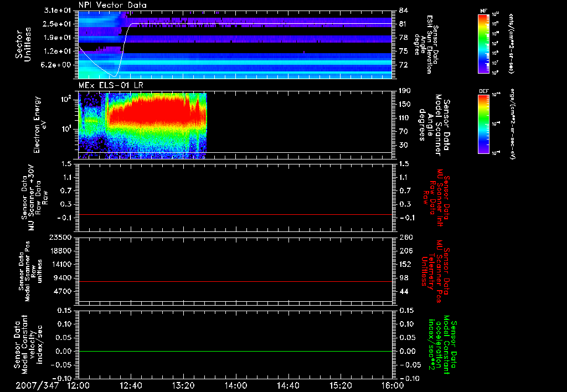Viewport: 567px width, 392px height.
Task: Click the 'Model Scanner Angle degrees' axis label
Action: [x=434, y=125]
